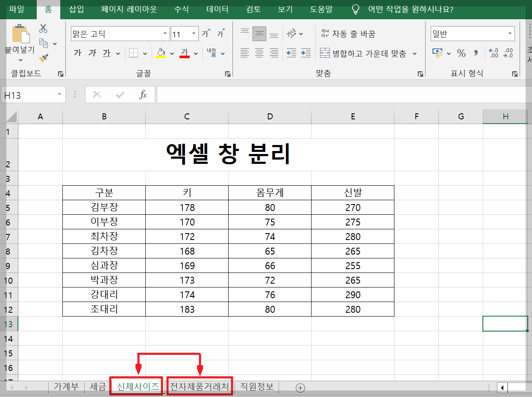
Task: Add a new sheet with the + button
Action: click(300, 387)
